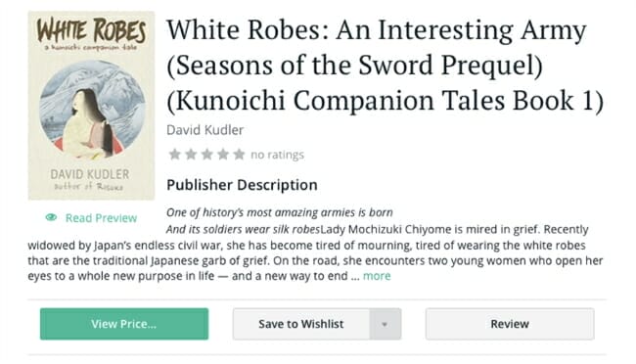Screen dimensions: 636x364
Task: Click the circular illustration on the cover
Action: 92,110
